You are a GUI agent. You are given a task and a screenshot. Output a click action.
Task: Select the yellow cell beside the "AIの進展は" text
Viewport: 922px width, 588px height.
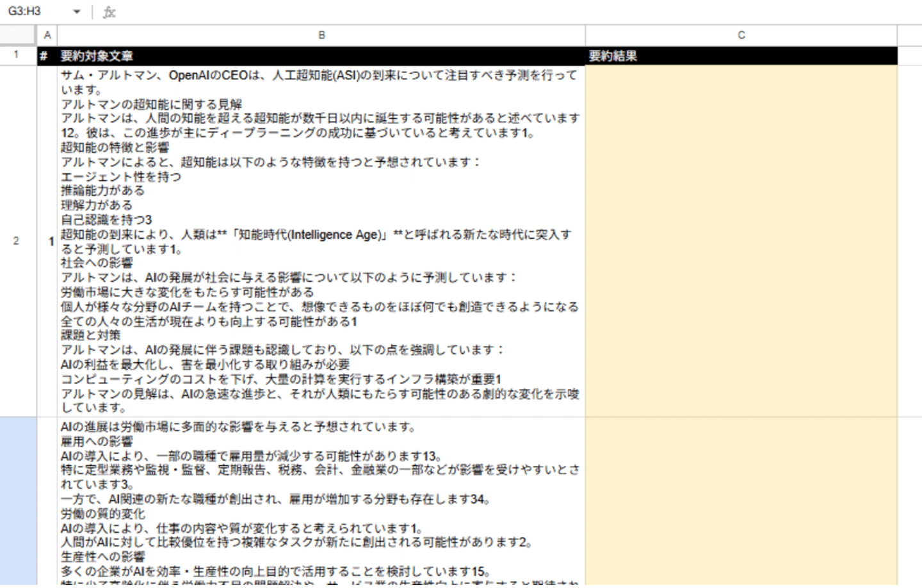741,502
